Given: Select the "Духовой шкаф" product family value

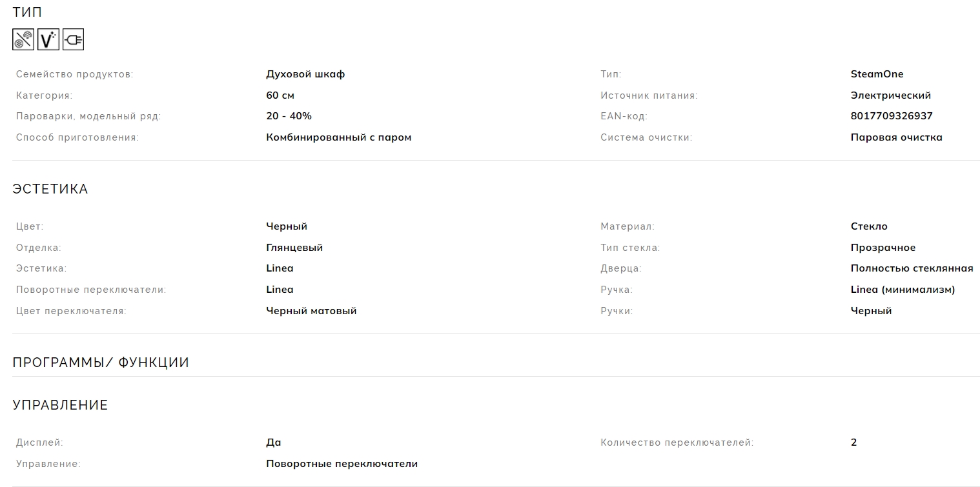Looking at the screenshot, I should click(x=305, y=74).
